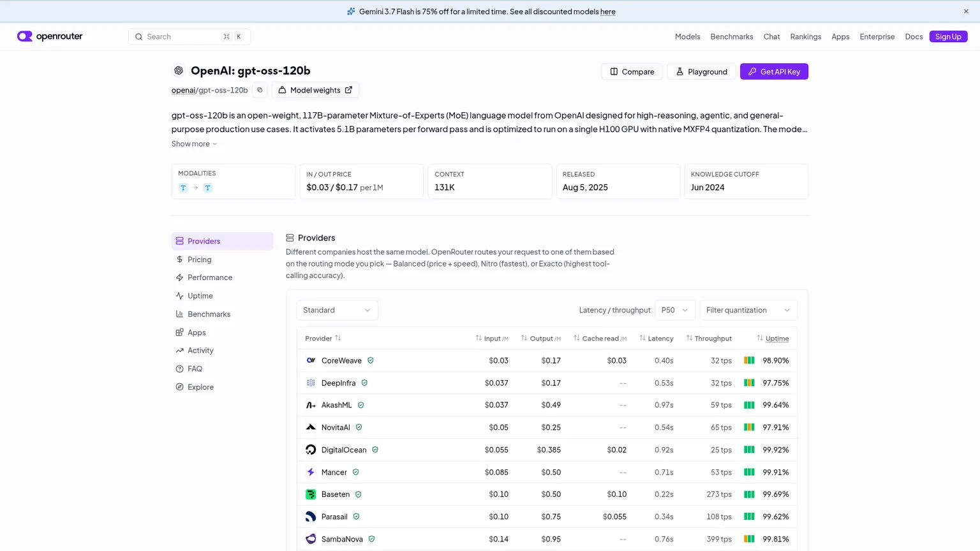Open the Rankings nav item

(806, 36)
